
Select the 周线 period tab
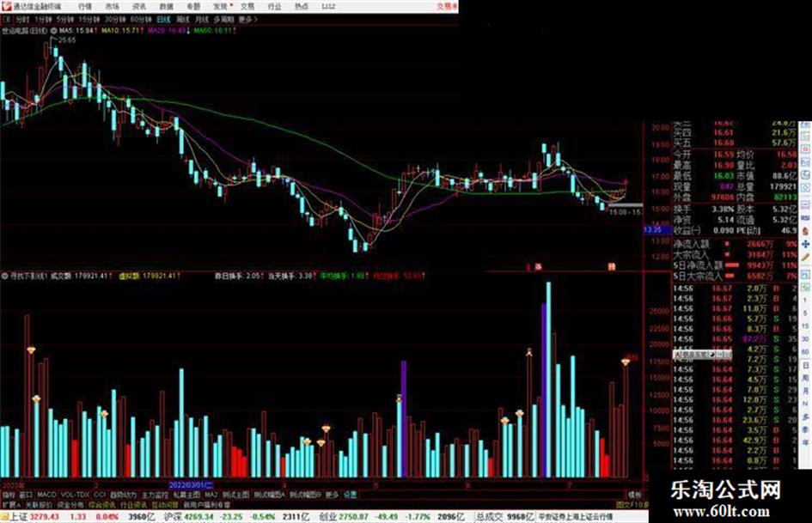183,20
